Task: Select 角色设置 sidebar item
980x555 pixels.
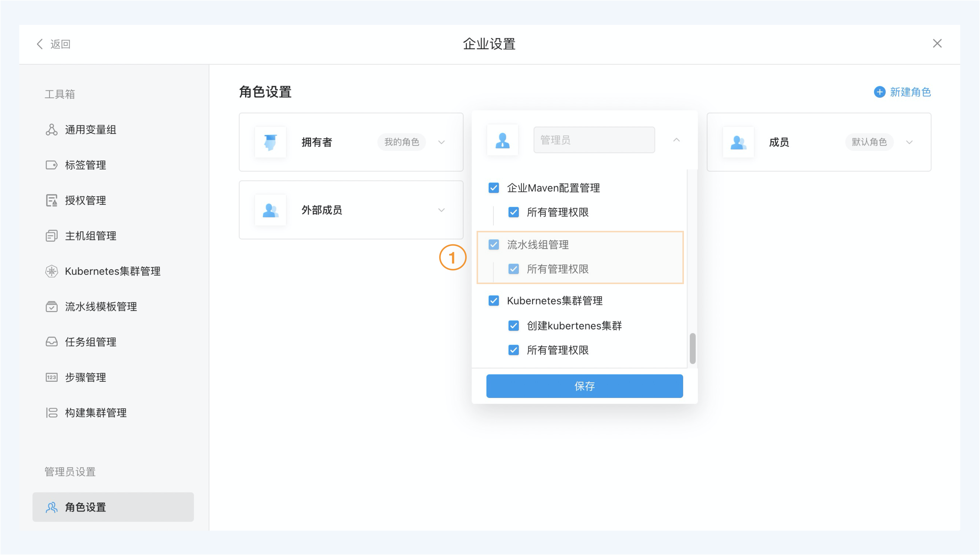Action: [x=113, y=507]
